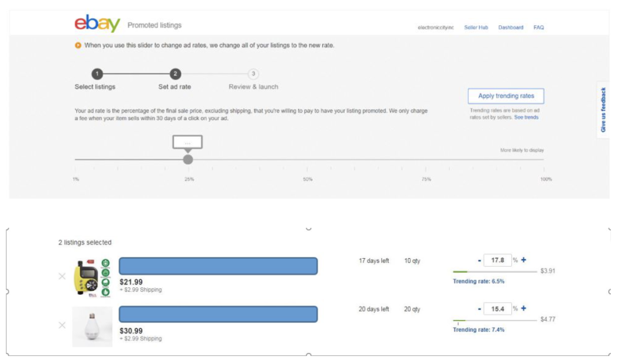Click the 50% slider tick label
Screen dimensions: 632x364
pyautogui.click(x=308, y=180)
